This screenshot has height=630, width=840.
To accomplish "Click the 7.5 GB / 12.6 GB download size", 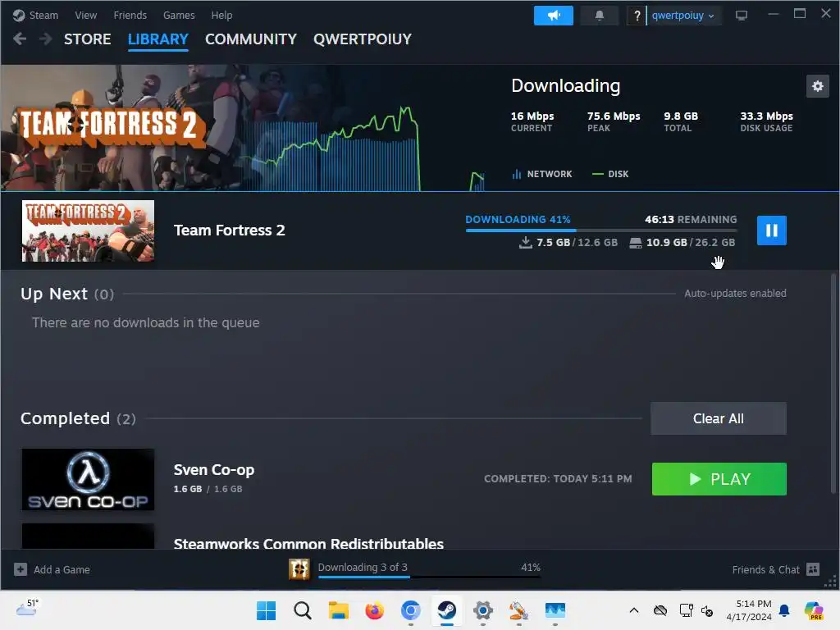I will coord(568,243).
